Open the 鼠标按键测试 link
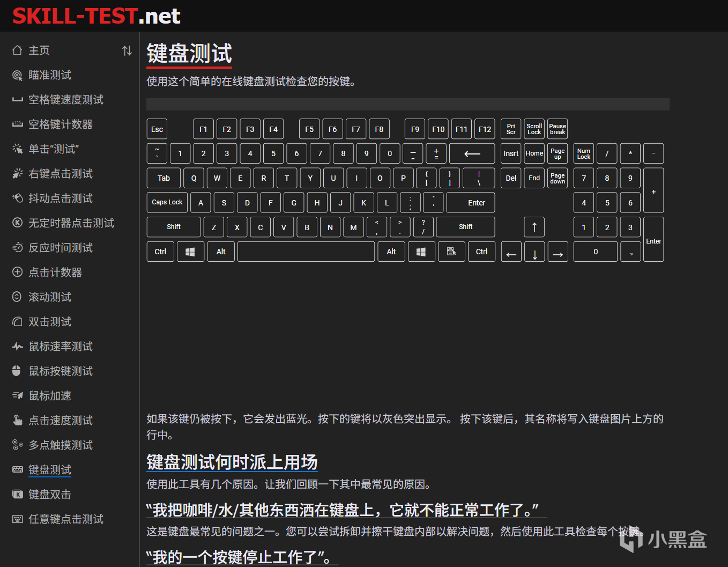This screenshot has width=728, height=567. point(61,371)
